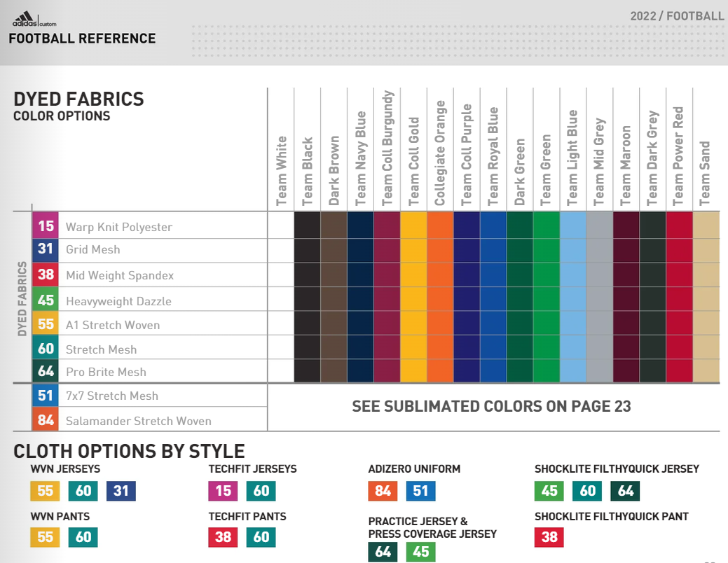This screenshot has height=563, width=728.
Task: Click the 38 badge under SHOCKLITE FILTHYQUICK PANT
Action: coord(549,537)
